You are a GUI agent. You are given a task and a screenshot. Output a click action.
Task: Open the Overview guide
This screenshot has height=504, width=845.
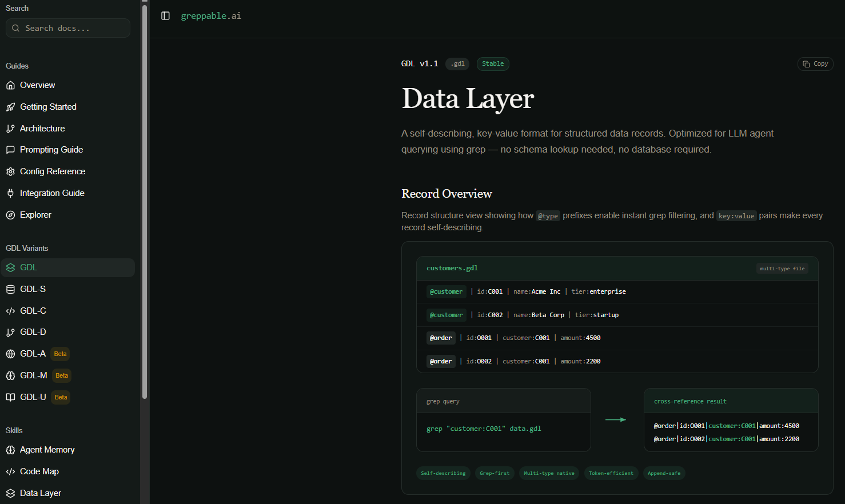pyautogui.click(x=68, y=85)
